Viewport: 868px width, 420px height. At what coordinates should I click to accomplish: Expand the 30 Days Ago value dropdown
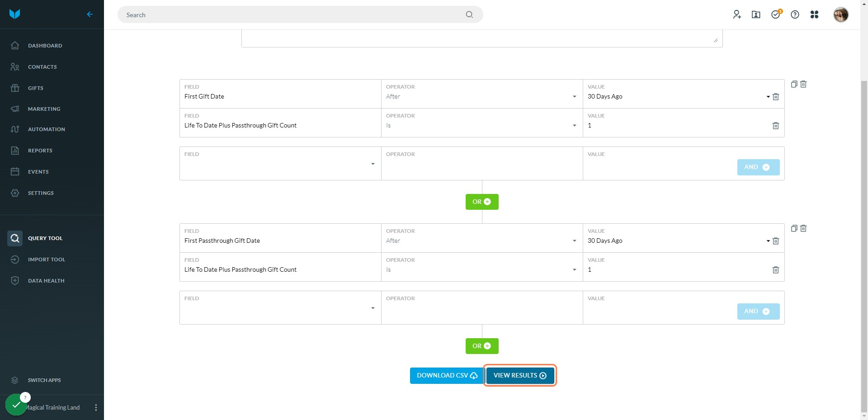[768, 97]
